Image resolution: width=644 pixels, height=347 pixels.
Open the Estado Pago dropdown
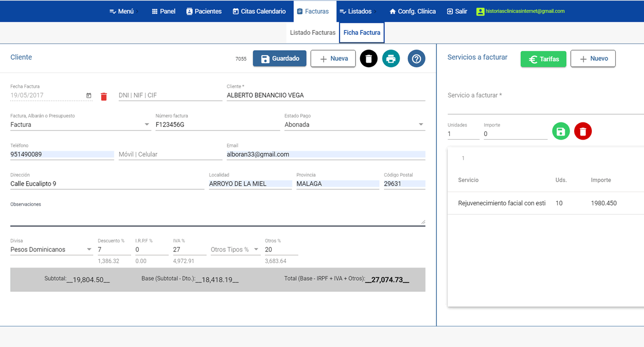point(421,124)
